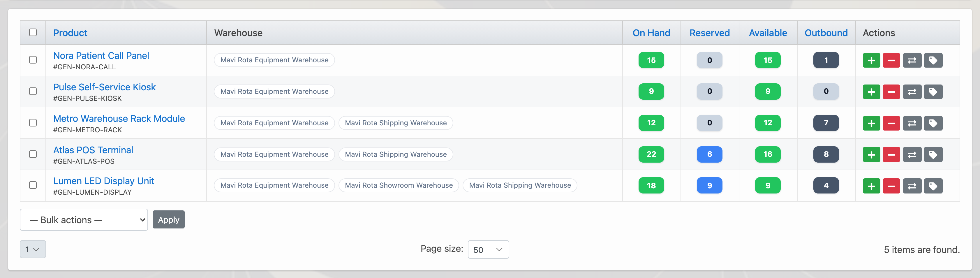Click green plus for Atlas POS Terminal

pos(871,154)
